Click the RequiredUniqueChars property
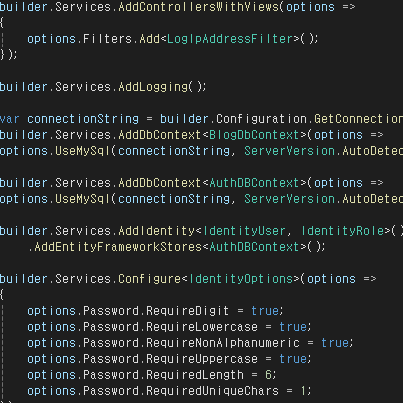 [212, 391]
